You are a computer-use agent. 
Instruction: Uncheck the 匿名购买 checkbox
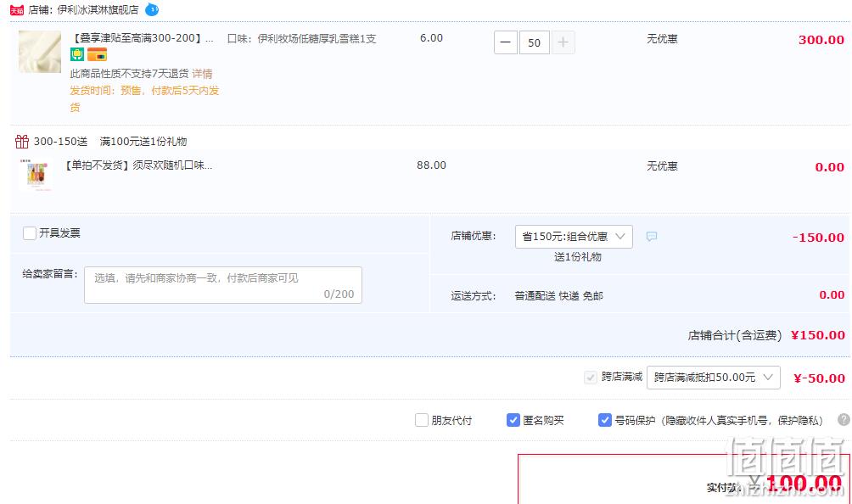click(x=513, y=420)
